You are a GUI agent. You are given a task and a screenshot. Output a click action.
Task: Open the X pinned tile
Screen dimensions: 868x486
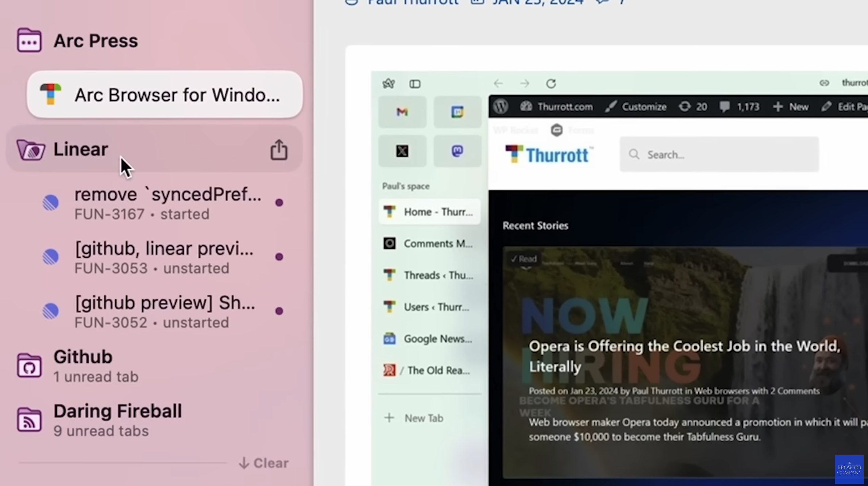[402, 151]
